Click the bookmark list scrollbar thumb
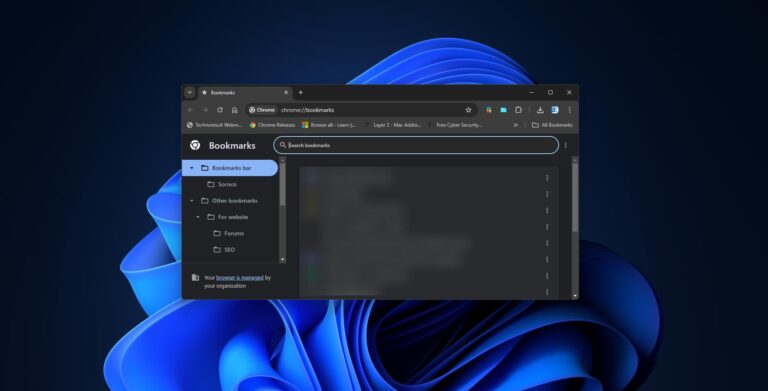This screenshot has height=391, width=768. [575, 197]
